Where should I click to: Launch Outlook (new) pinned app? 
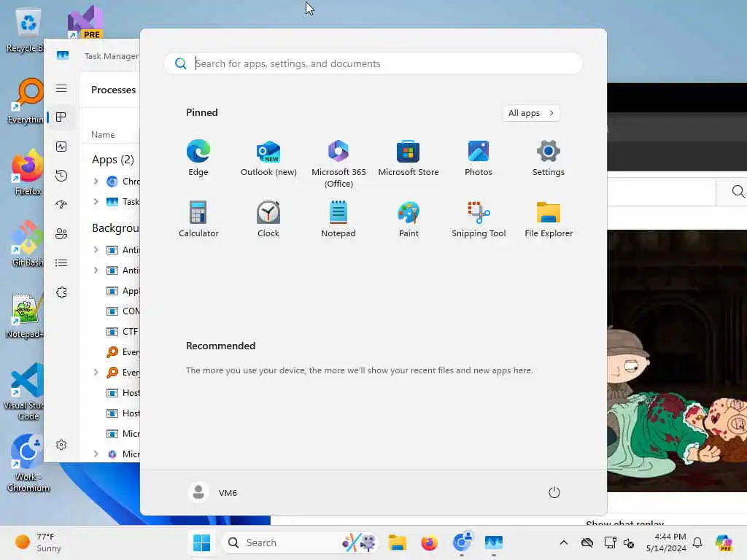[268, 158]
